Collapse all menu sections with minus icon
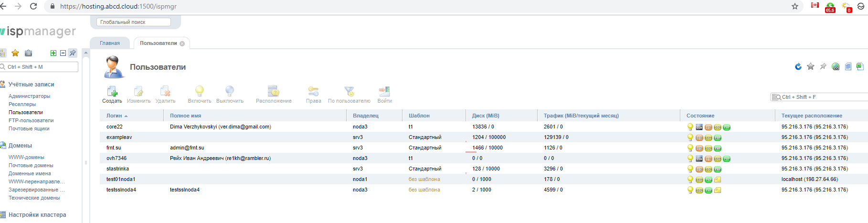 (x=63, y=53)
